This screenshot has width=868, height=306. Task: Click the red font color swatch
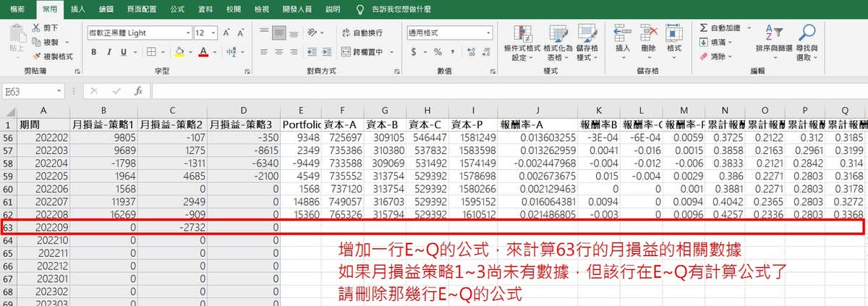pyautogui.click(x=204, y=52)
